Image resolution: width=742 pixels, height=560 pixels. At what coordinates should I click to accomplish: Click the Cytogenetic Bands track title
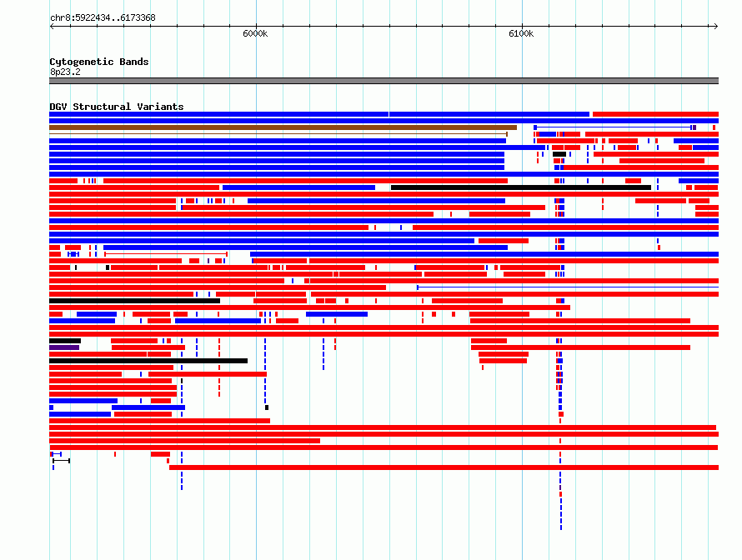pos(99,62)
